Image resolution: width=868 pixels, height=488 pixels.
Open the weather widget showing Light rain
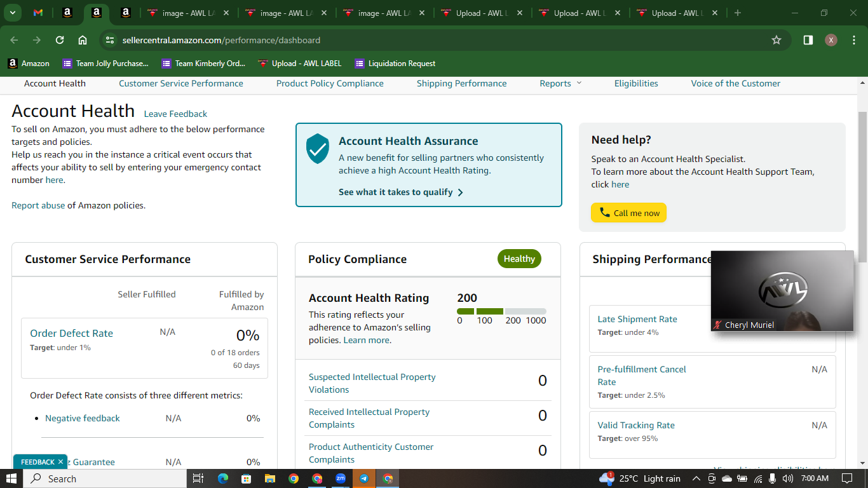[x=640, y=478]
